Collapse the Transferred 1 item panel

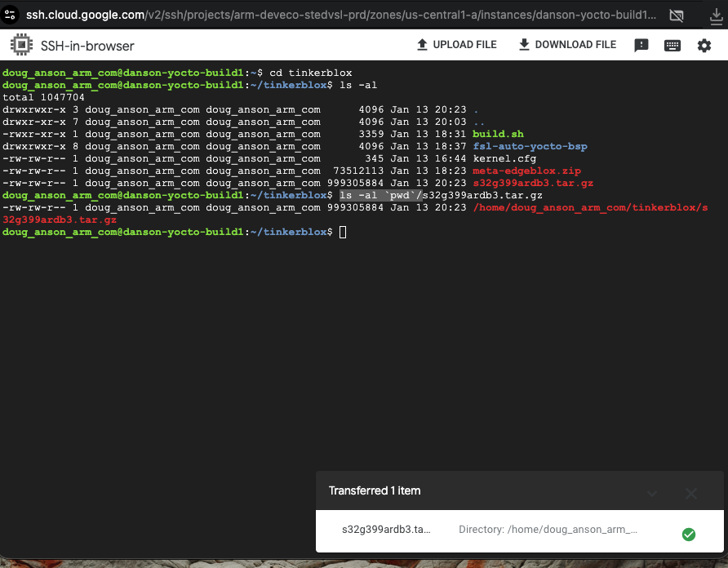tap(651, 493)
